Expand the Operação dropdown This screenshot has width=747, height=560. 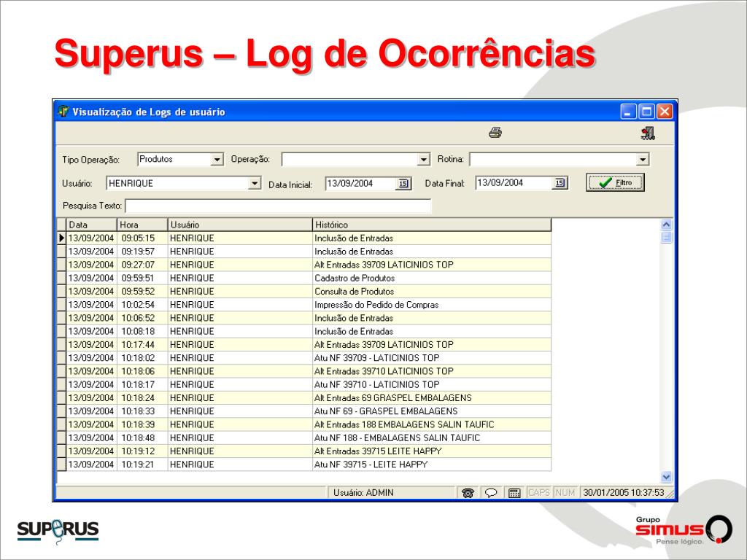pos(424,160)
